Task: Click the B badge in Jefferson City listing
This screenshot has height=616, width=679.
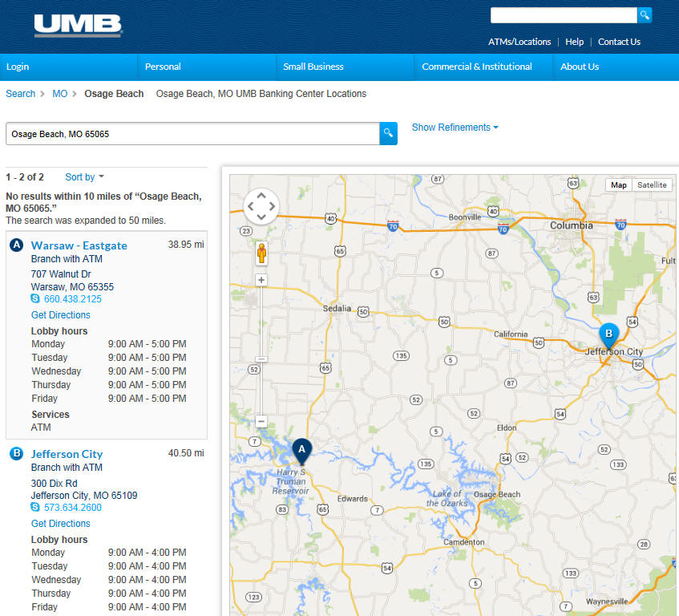Action: click(17, 453)
